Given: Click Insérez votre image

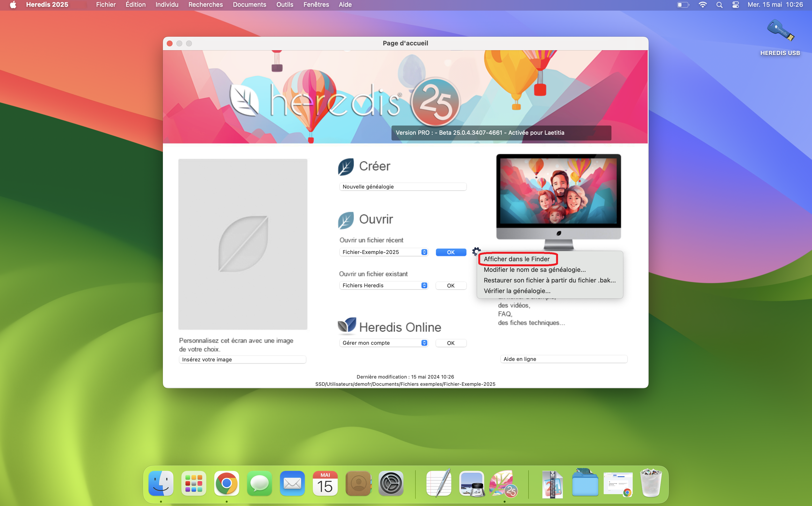Looking at the screenshot, I should click(242, 359).
